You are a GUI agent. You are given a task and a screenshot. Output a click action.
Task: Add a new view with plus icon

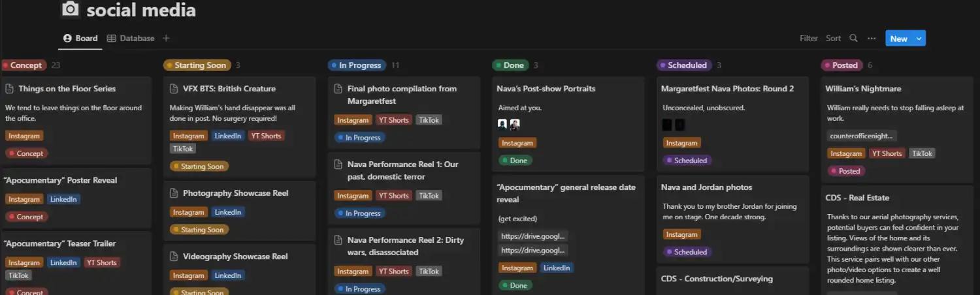coord(166,39)
